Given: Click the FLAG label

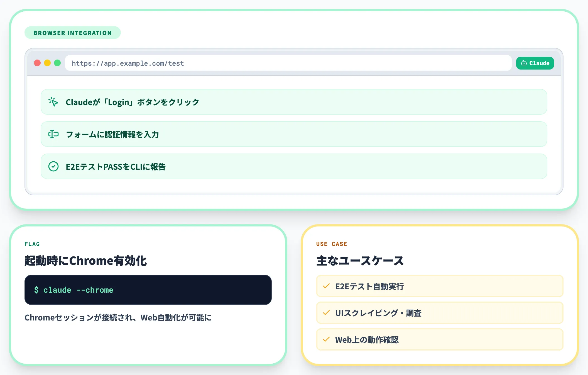Looking at the screenshot, I should pyautogui.click(x=32, y=244).
